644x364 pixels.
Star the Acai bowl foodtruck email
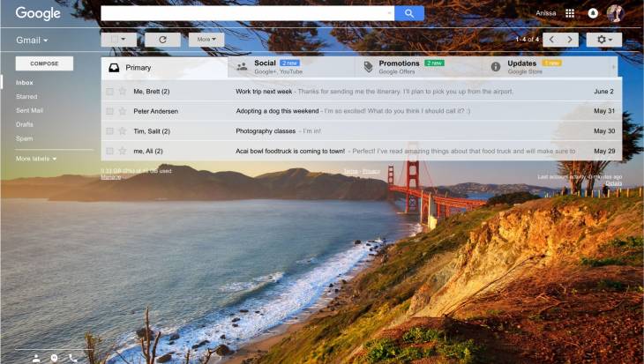point(123,151)
